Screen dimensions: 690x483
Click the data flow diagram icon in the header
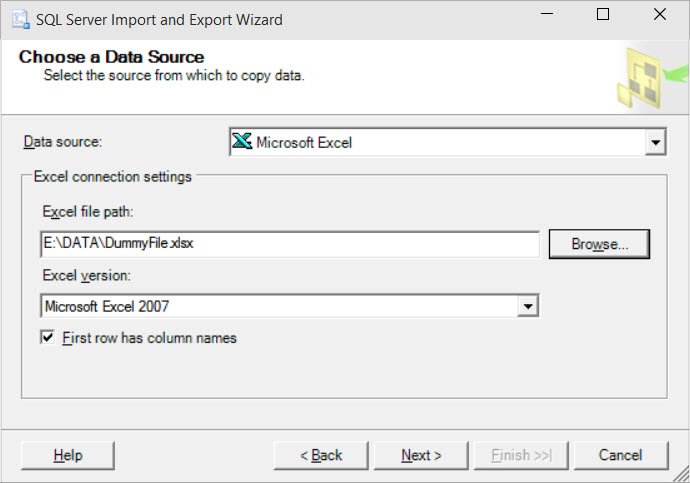pyautogui.click(x=652, y=78)
